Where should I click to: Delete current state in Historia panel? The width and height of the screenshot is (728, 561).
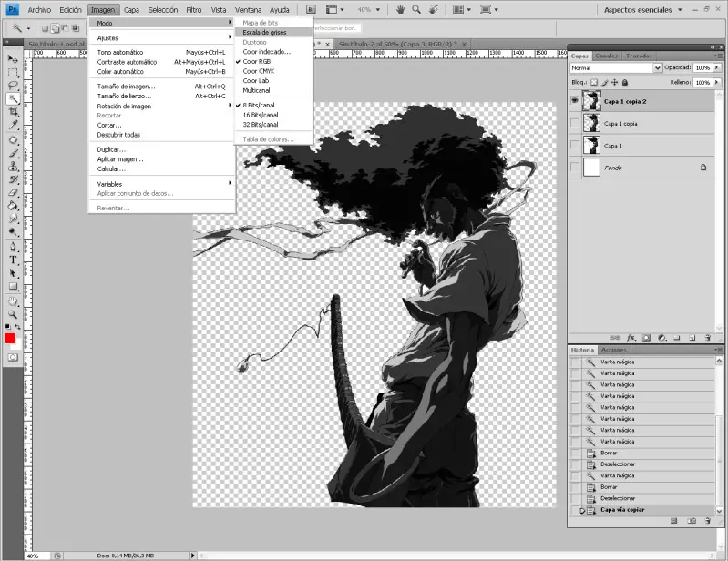coord(708,521)
